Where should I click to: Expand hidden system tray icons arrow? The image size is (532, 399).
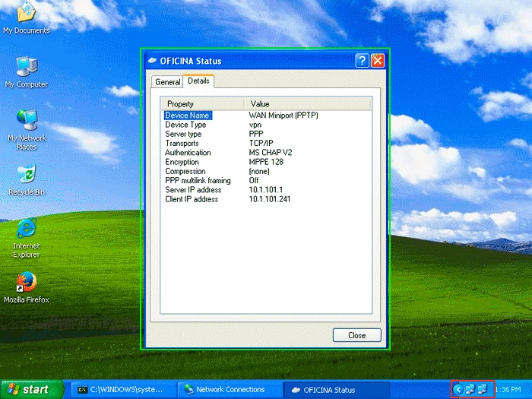coord(458,389)
